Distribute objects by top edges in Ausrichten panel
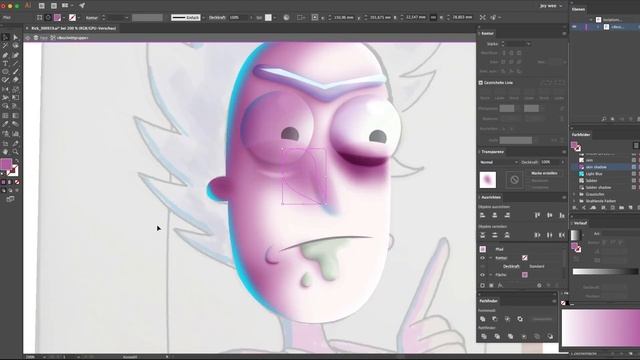Screen dimensions: 640x360 [482, 235]
